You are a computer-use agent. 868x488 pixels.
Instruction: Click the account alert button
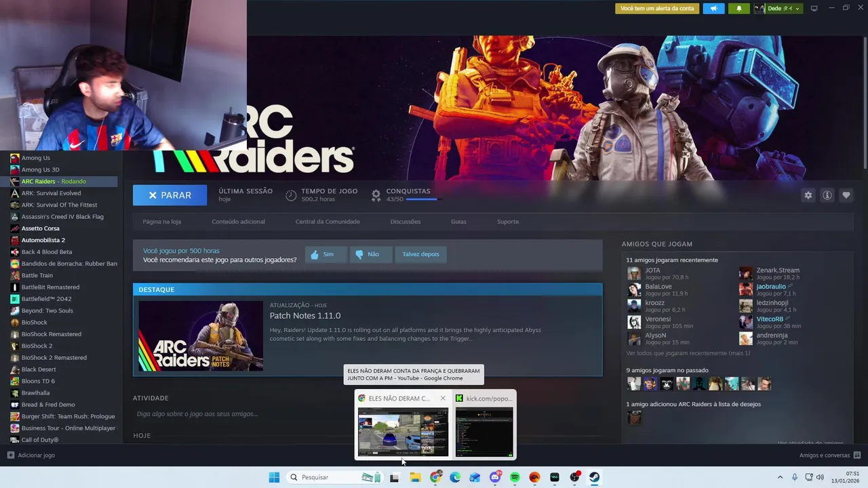pyautogui.click(x=657, y=8)
